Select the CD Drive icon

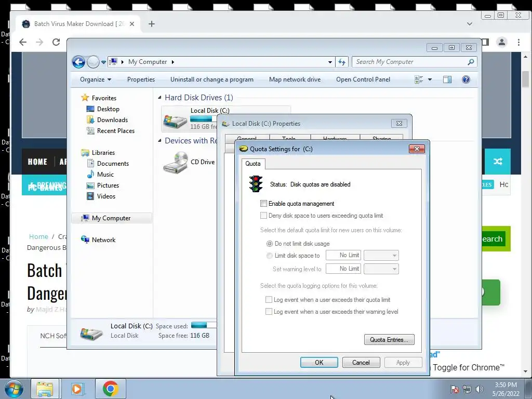(176, 162)
